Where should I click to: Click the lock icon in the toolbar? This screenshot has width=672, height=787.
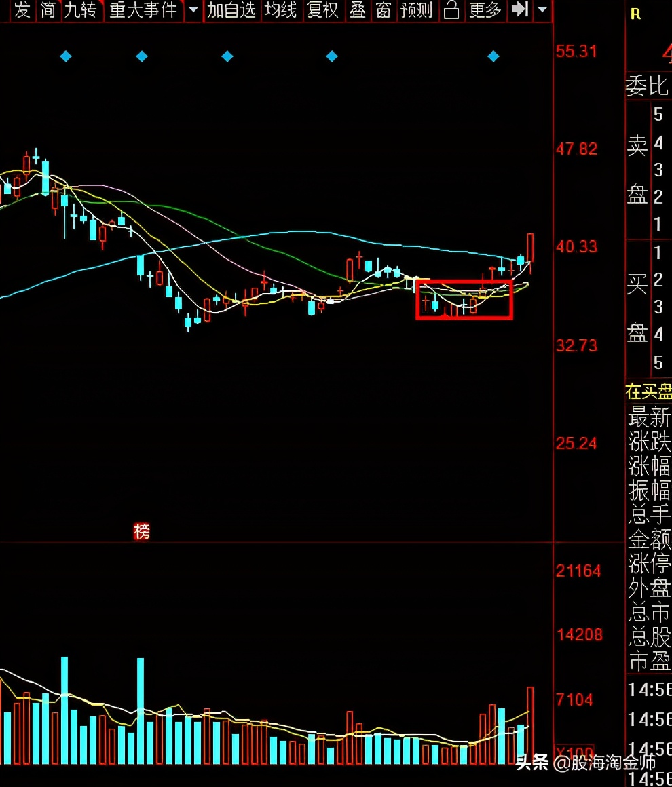[451, 10]
